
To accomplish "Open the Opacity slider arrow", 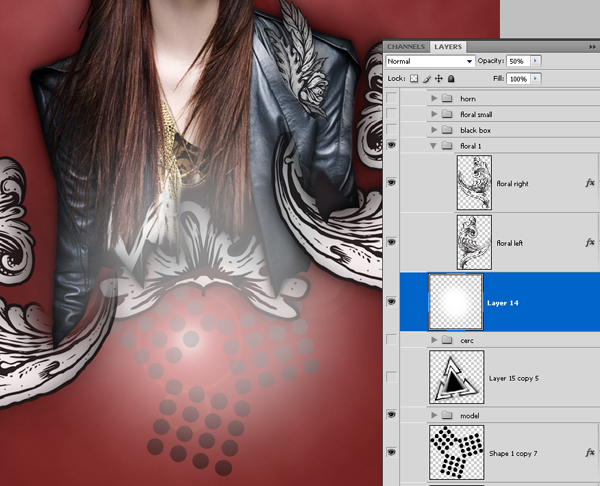I will point(535,61).
